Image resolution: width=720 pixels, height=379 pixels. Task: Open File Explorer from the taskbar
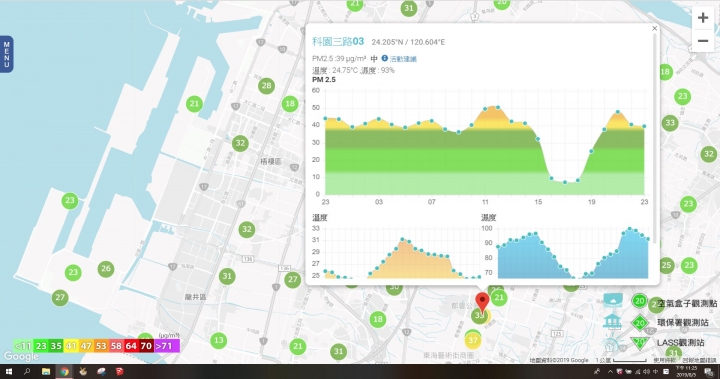(46, 371)
